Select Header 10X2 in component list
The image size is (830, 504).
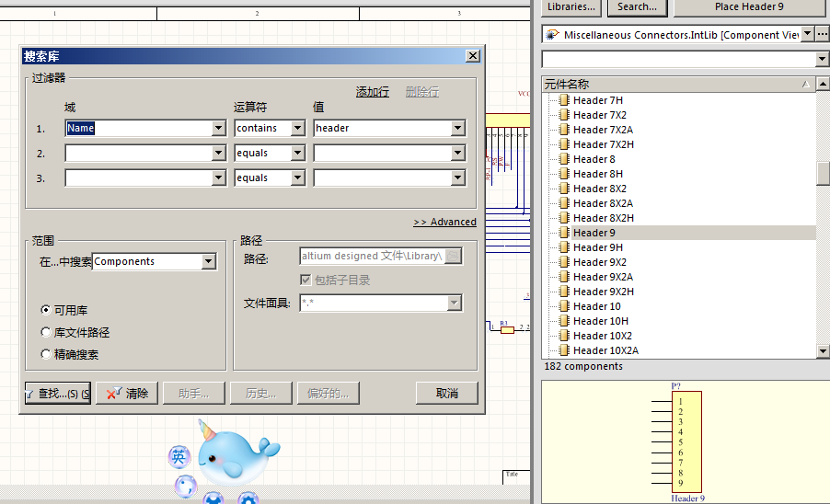[603, 336]
